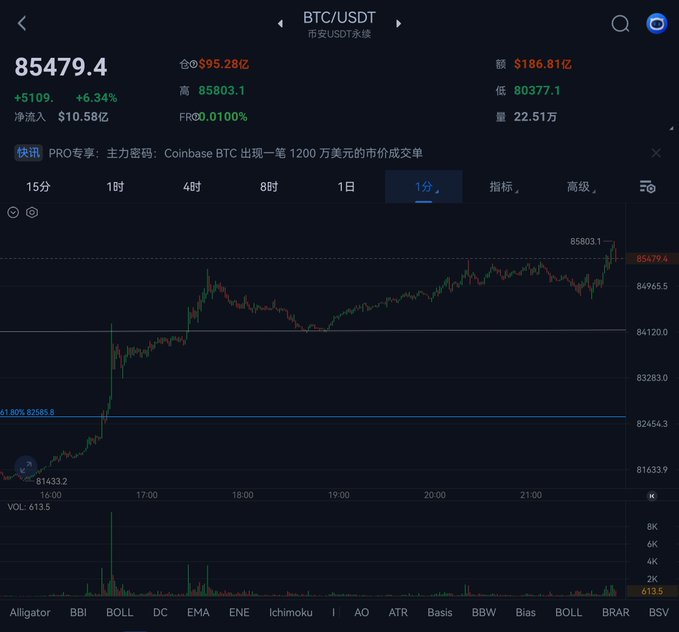Select the Ichimoku indicator

tap(291, 612)
